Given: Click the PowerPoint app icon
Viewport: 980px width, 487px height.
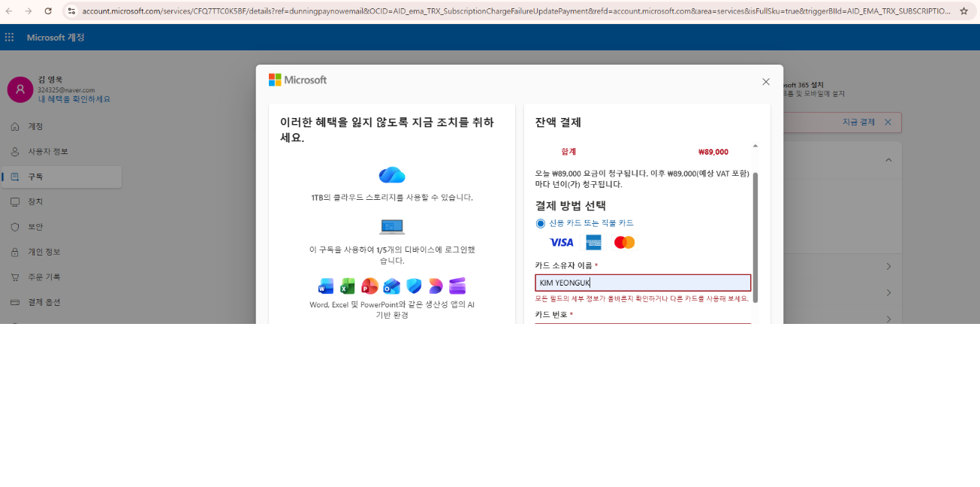Looking at the screenshot, I should [369, 286].
